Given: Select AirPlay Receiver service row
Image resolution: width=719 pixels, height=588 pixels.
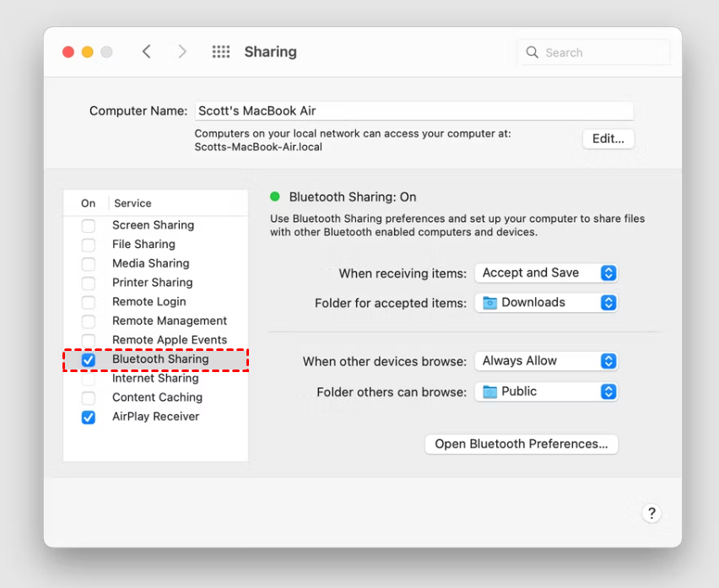Looking at the screenshot, I should (156, 417).
